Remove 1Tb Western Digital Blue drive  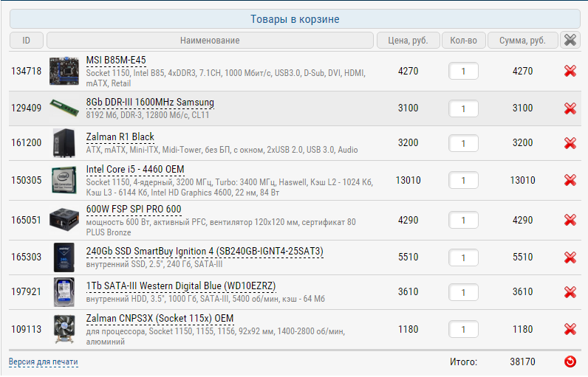click(x=570, y=291)
